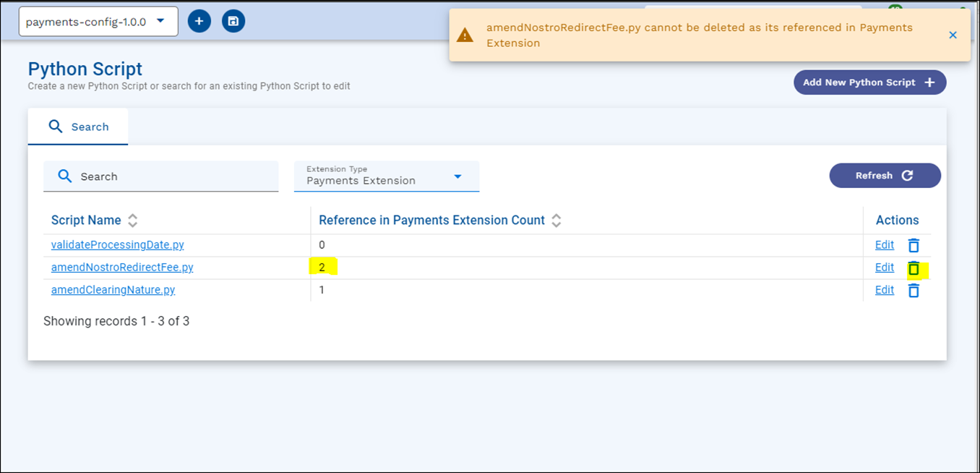Sort by Reference in Payments Extension Count

click(556, 221)
